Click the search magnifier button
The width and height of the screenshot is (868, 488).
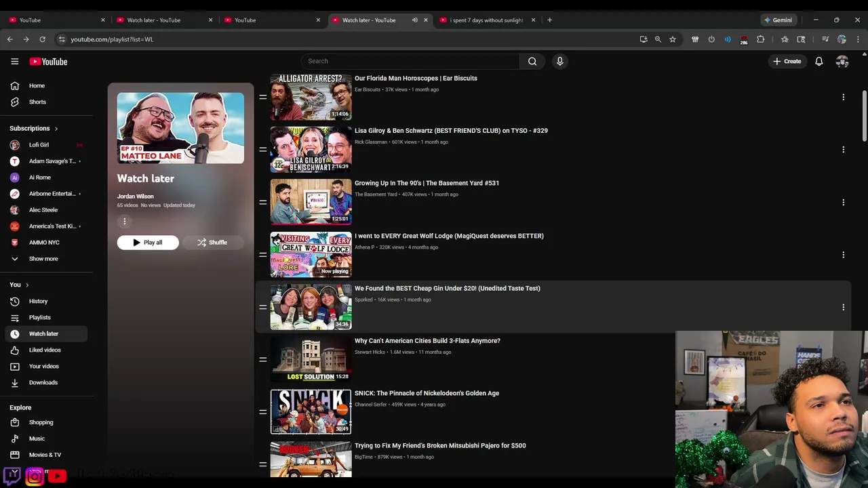[x=532, y=61]
